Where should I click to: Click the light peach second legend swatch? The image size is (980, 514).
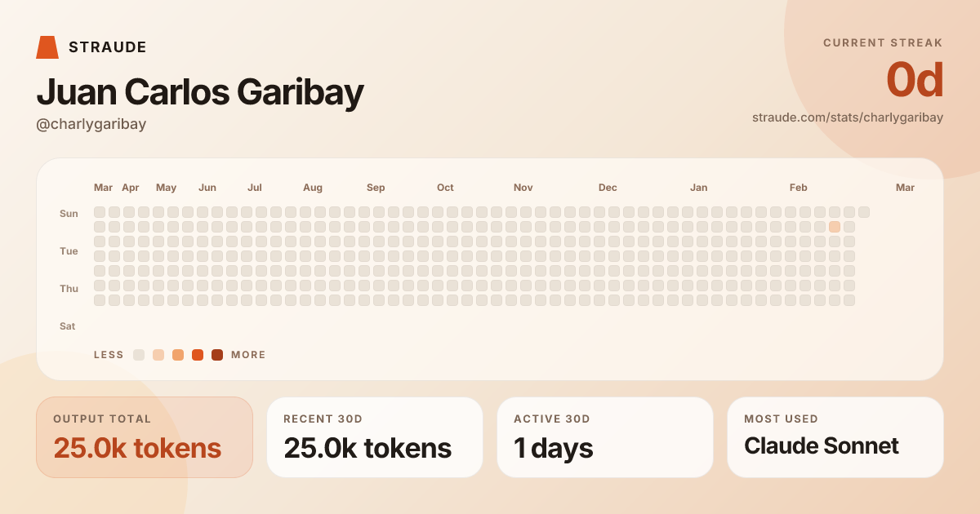click(x=158, y=355)
